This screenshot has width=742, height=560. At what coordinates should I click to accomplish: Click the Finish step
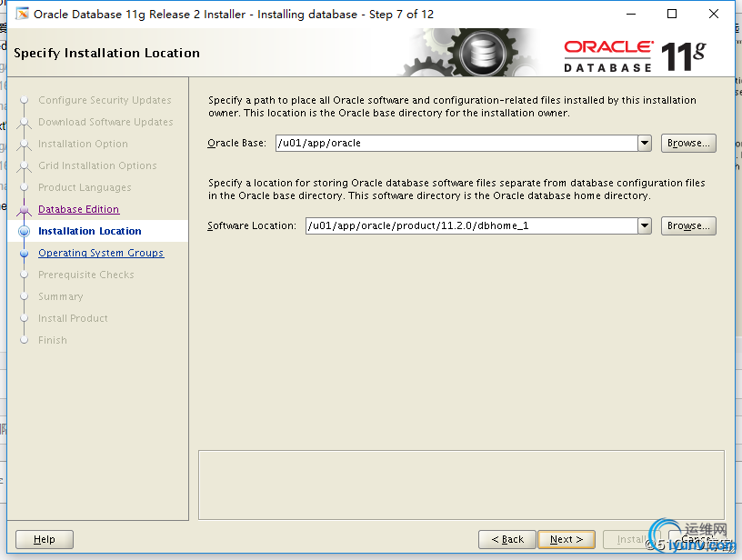pos(53,340)
